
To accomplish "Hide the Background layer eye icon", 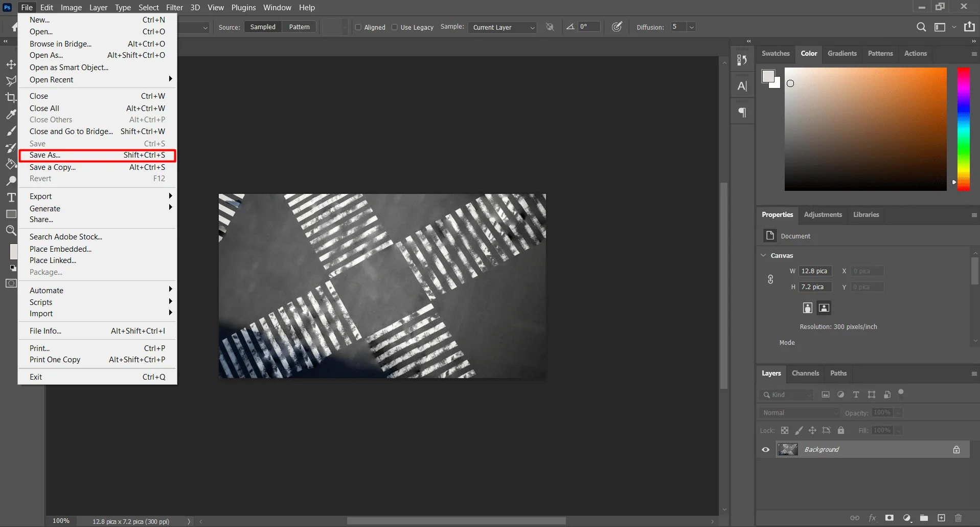I will click(766, 450).
